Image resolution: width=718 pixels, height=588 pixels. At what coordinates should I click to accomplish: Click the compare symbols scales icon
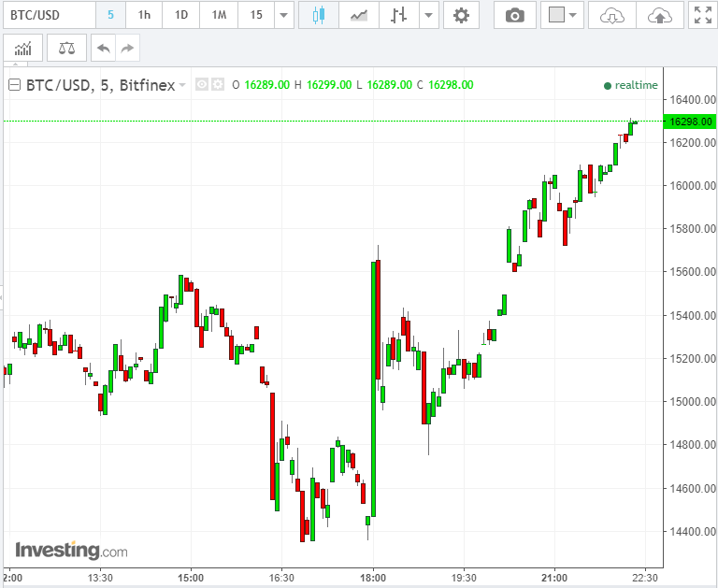click(x=67, y=48)
